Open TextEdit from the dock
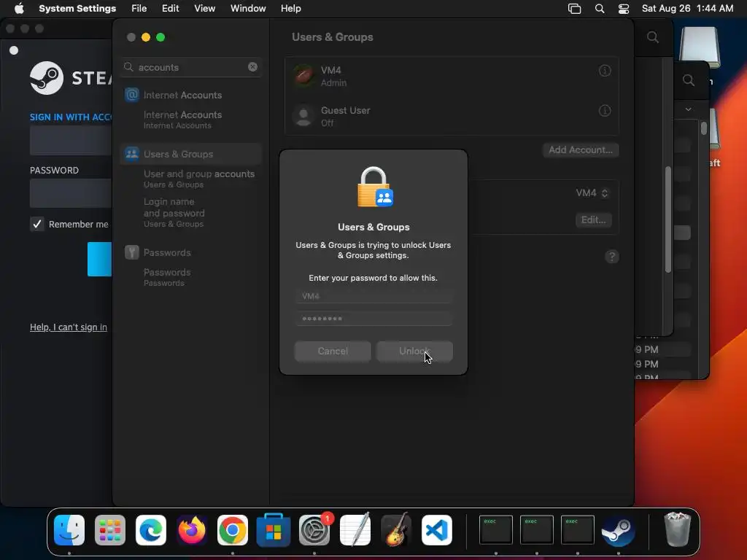The image size is (747, 560). point(355,530)
